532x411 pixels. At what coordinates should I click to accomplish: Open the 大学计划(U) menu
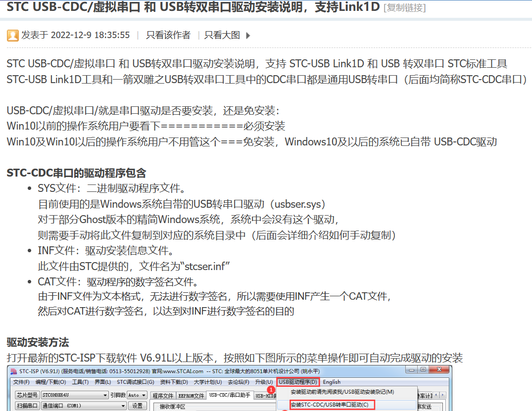tap(208, 382)
